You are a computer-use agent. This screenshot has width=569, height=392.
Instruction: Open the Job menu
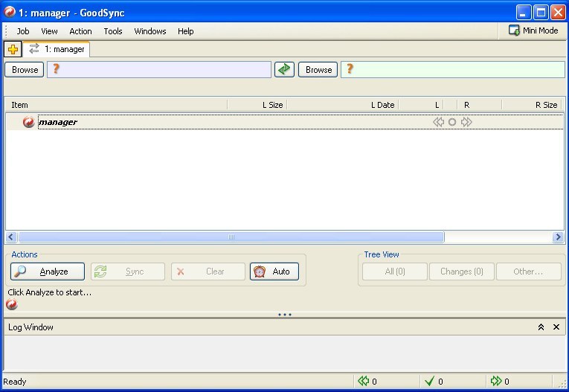(23, 31)
